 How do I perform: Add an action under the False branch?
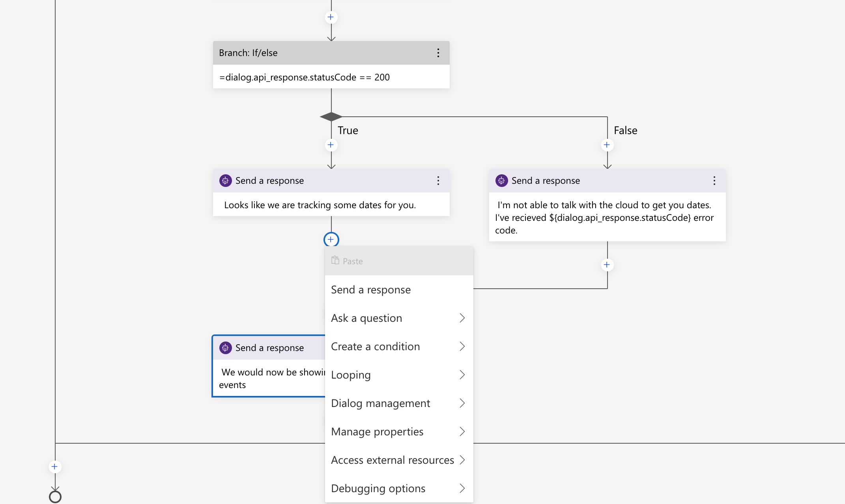tap(607, 145)
